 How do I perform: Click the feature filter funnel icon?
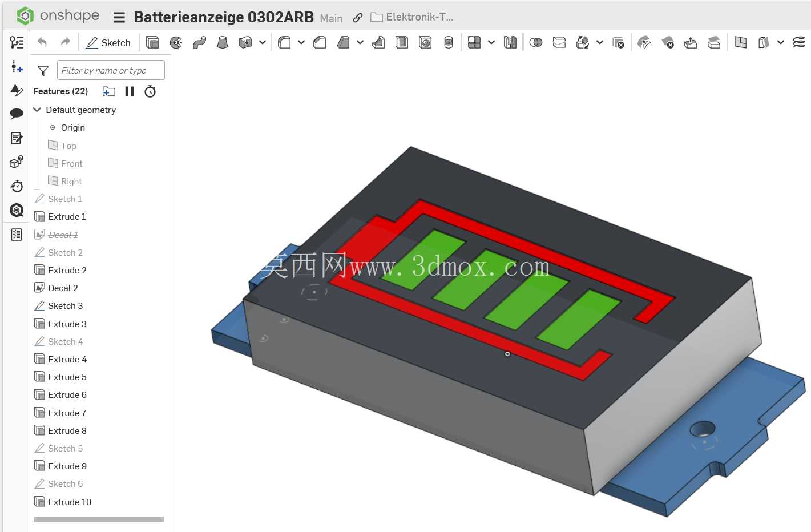pos(43,71)
